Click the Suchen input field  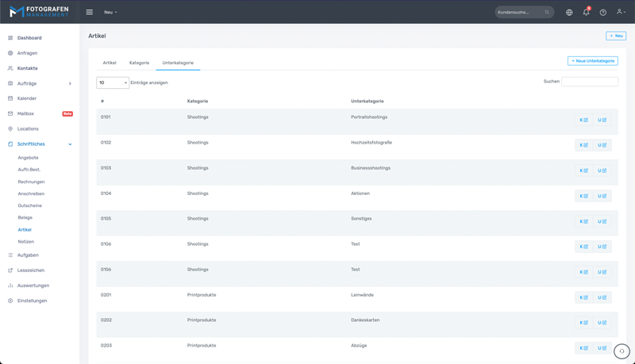coord(589,82)
